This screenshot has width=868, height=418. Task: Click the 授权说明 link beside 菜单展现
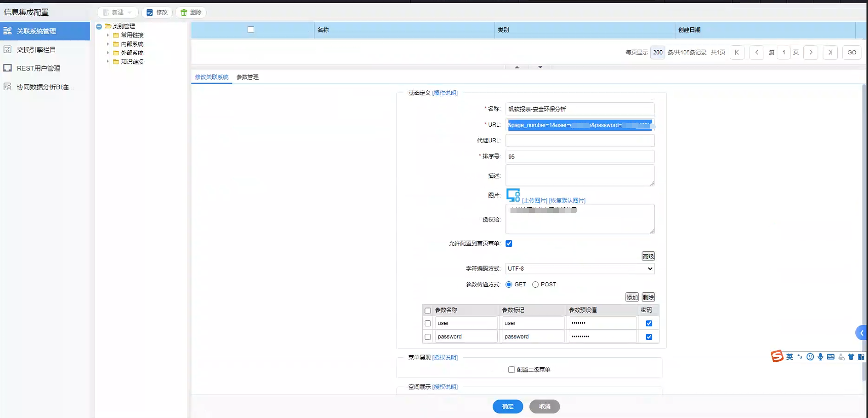click(445, 358)
